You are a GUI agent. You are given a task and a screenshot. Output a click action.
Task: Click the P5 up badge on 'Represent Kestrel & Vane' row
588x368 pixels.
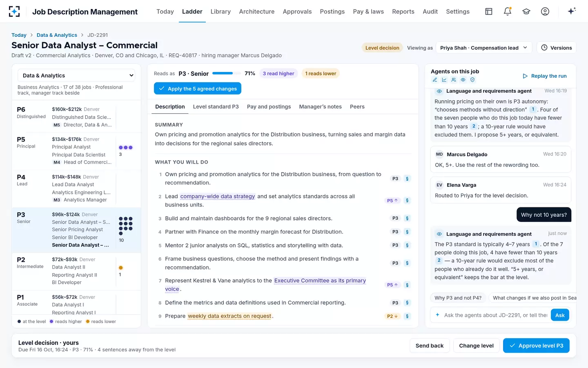[x=392, y=285]
